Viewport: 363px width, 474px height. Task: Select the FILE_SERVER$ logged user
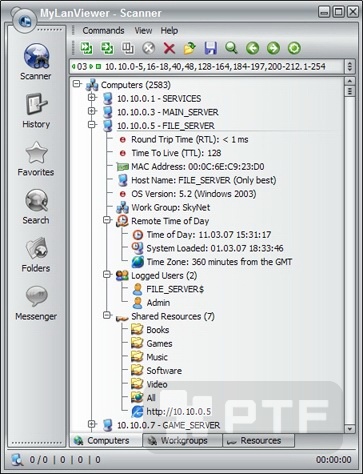[x=175, y=289]
